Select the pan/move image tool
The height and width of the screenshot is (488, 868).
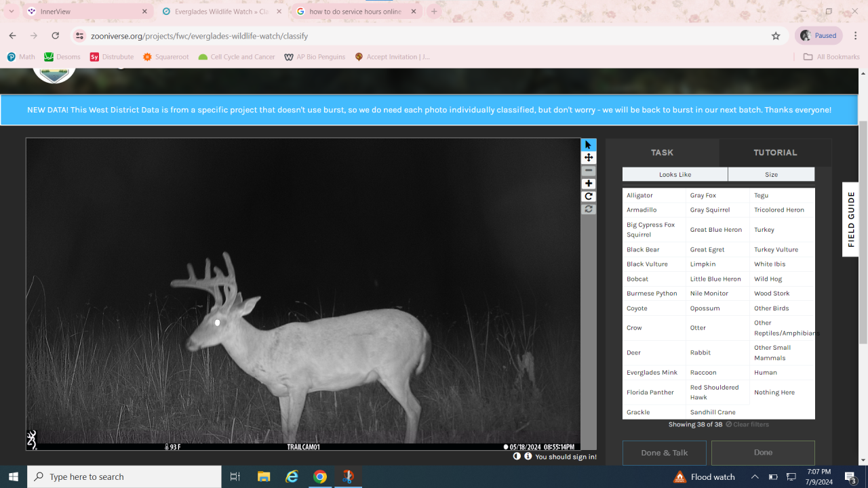click(589, 158)
